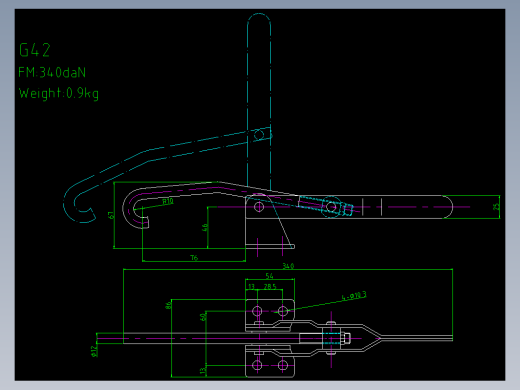Select the 28.5 hole spacing dimension

click(x=270, y=286)
